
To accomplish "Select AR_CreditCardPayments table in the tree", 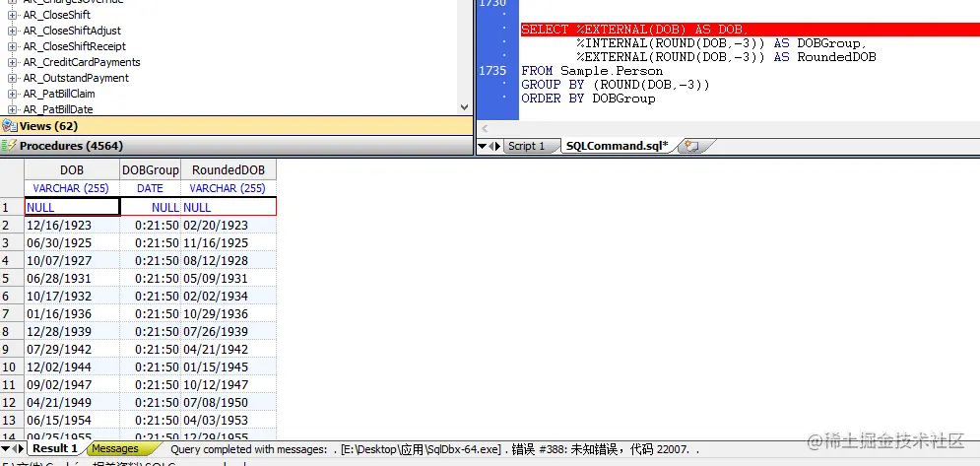I will (x=82, y=62).
